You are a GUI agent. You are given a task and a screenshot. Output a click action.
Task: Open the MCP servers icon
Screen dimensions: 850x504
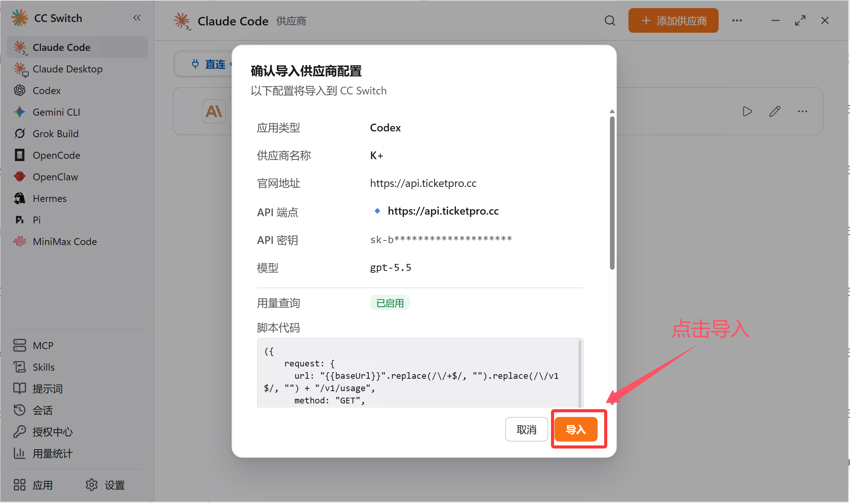(20, 346)
